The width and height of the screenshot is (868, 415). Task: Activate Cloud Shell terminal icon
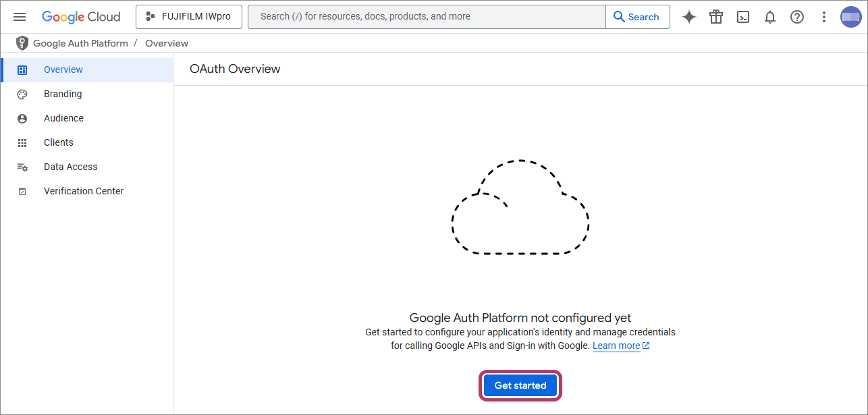point(743,17)
